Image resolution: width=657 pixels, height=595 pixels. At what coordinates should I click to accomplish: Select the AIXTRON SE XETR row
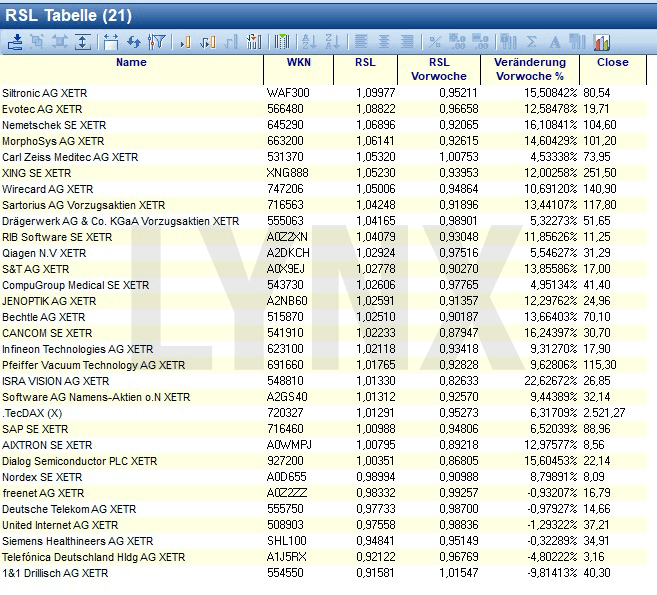point(323,445)
